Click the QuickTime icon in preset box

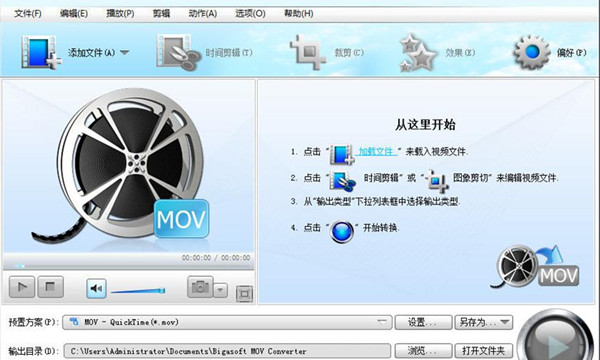[74, 322]
